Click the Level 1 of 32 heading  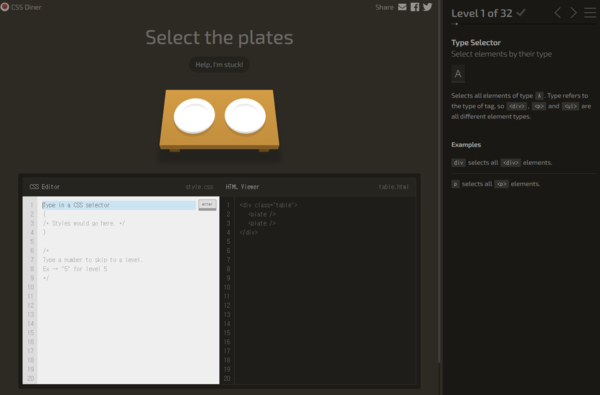click(x=481, y=13)
